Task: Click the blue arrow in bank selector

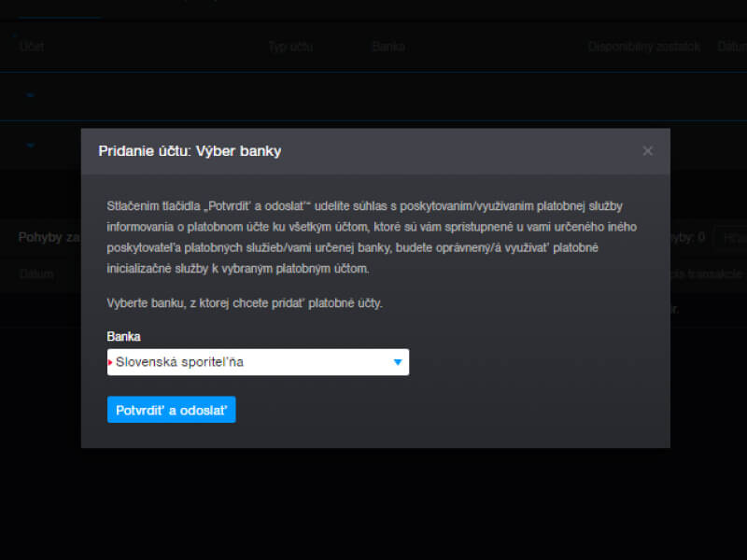Action: tap(397, 362)
